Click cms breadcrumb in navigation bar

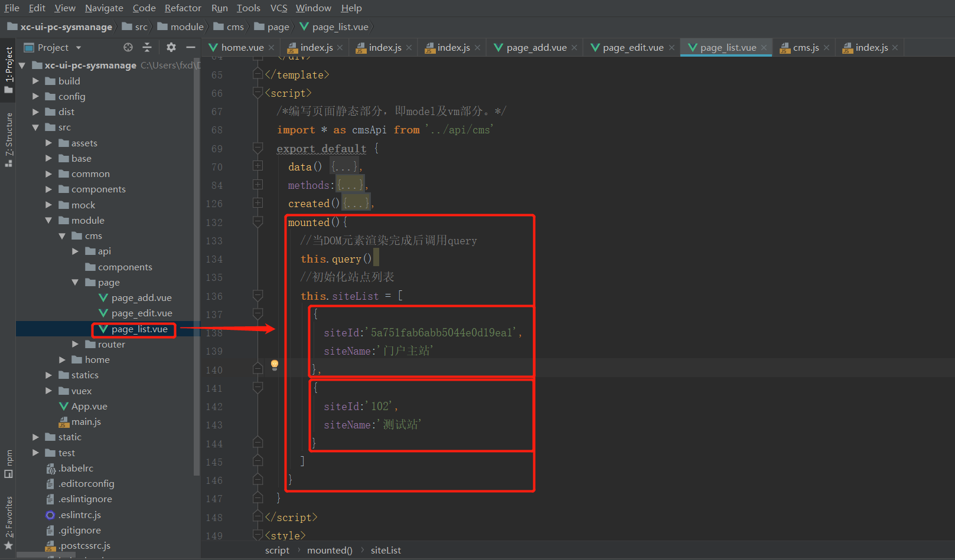pos(229,27)
